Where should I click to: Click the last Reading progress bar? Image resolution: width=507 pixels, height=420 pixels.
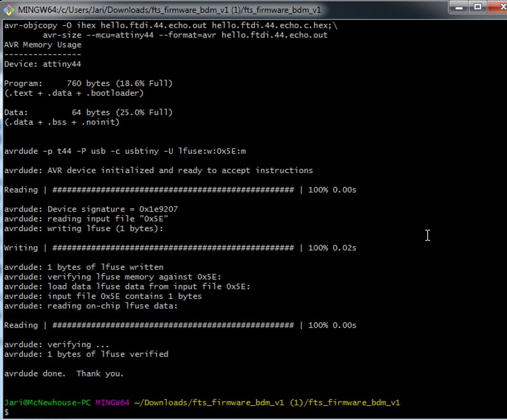(173, 326)
